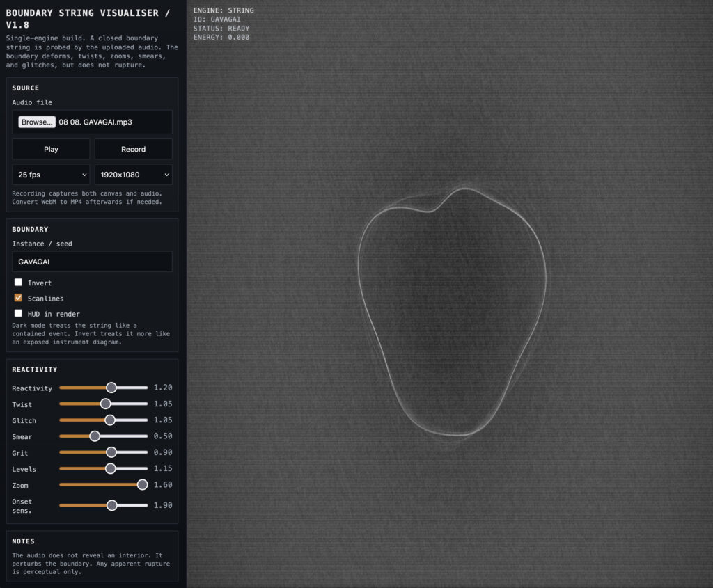Screen dimensions: 713x588
Task: Open the 1920×1080 resolution dropdown
Action: [133, 175]
